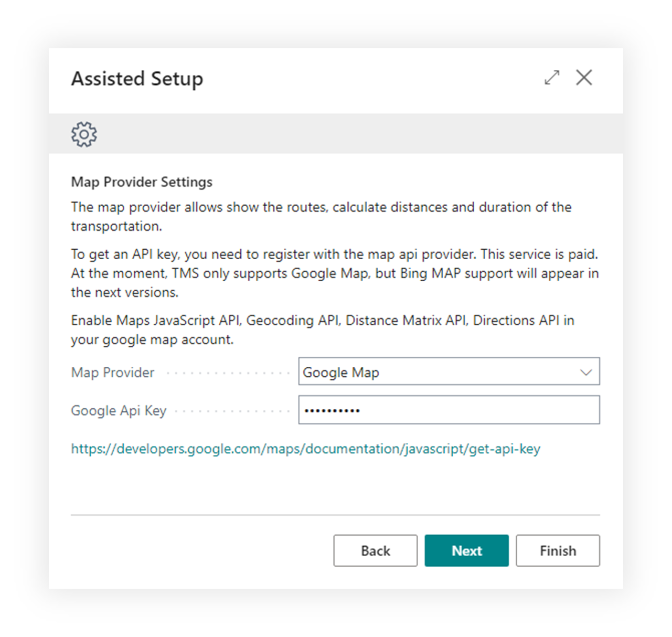Select Google Map from the provider combo box
Screen dimensions: 672x637
pyautogui.click(x=449, y=372)
